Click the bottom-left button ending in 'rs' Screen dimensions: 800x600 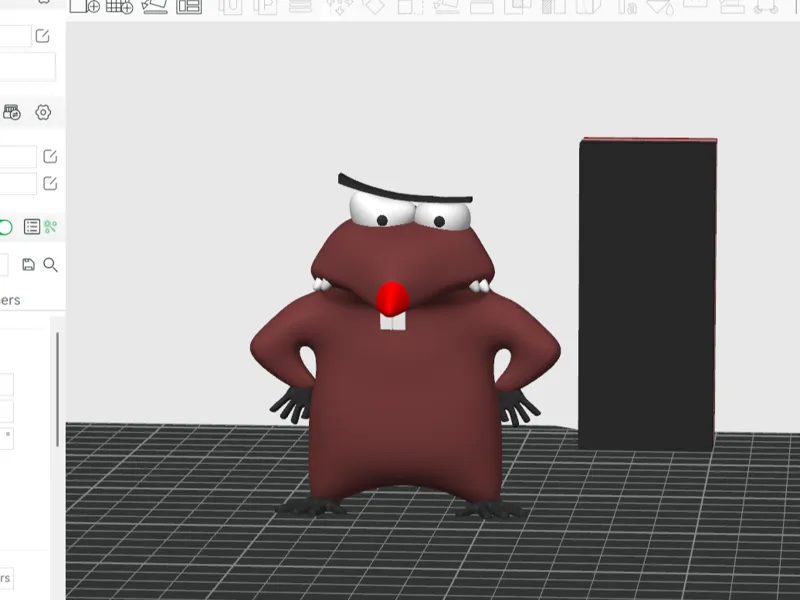[7, 578]
